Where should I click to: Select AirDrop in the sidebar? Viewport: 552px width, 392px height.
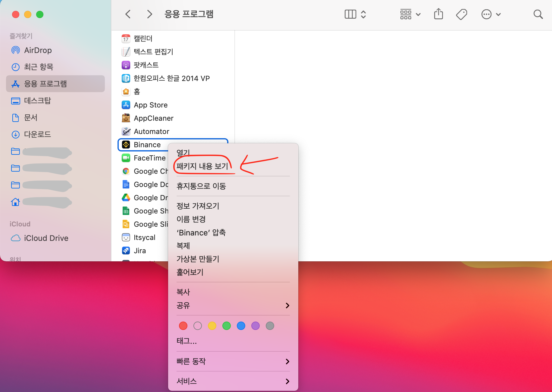point(55,50)
